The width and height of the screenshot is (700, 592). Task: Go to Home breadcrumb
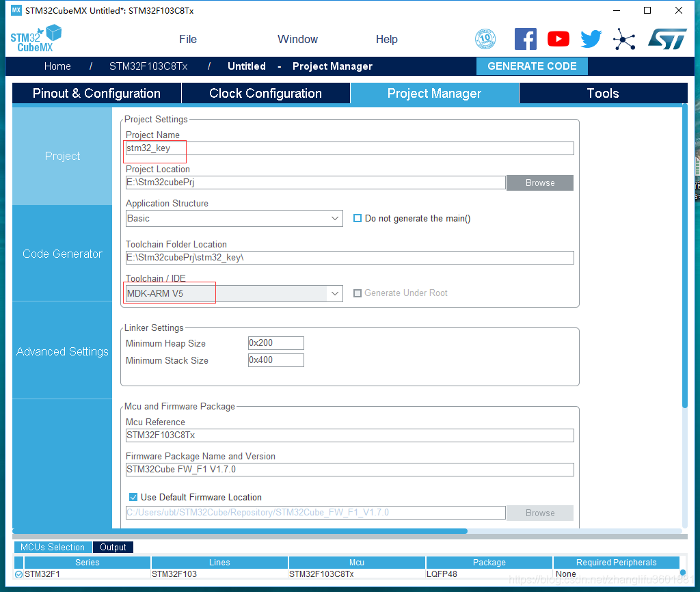coord(57,66)
